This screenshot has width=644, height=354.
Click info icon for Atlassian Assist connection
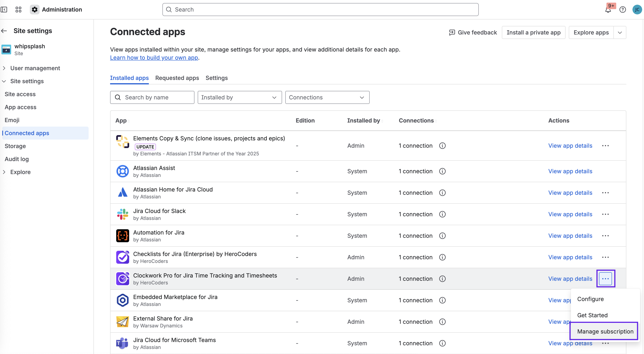click(x=442, y=171)
